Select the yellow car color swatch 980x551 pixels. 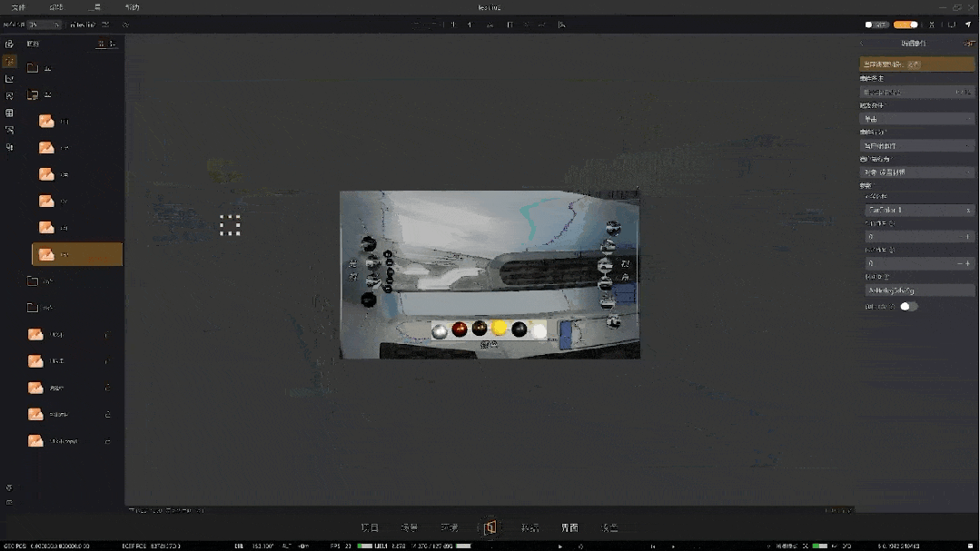(x=499, y=329)
